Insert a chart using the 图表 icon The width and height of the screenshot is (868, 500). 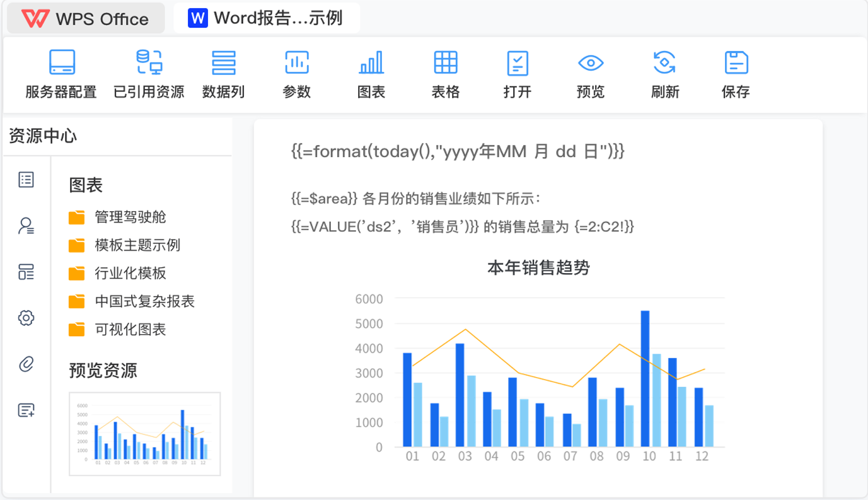coord(371,74)
